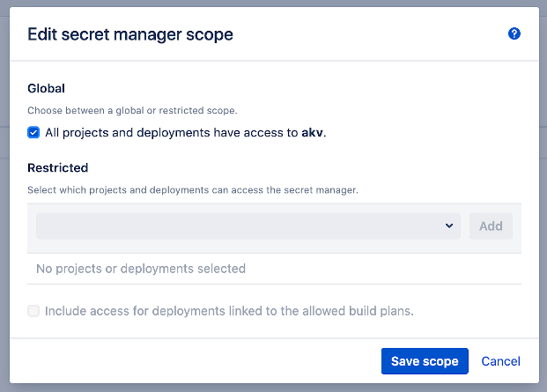Click the Add button
This screenshot has width=547, height=392.
point(491,226)
